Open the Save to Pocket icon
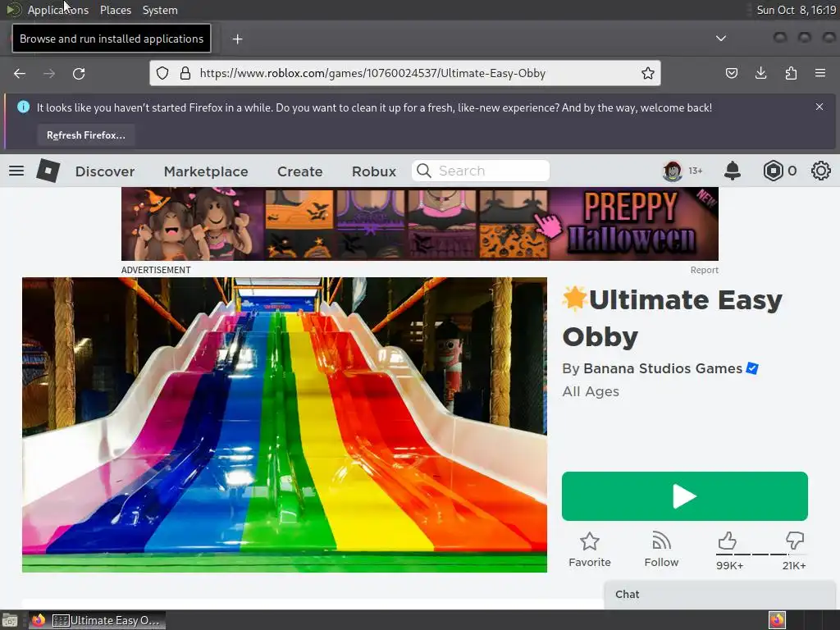840x630 pixels. 731,73
